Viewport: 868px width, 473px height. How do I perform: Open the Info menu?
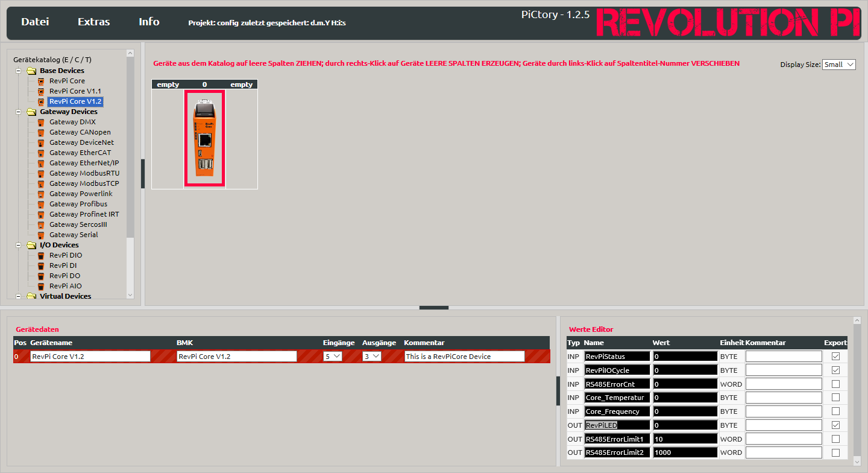coord(149,22)
